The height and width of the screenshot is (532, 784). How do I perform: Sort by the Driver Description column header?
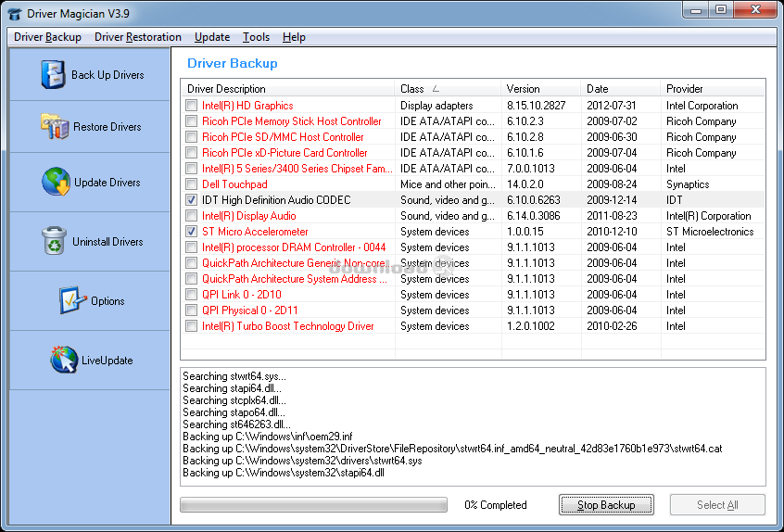288,88
